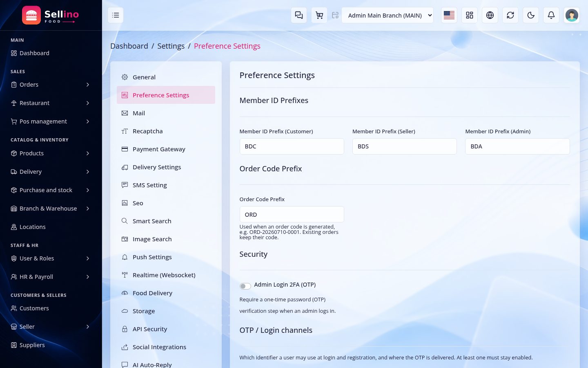Image resolution: width=588 pixels, height=368 pixels.
Task: Enable Admin Login 2FA (OTP) toggle
Action: [x=245, y=286]
